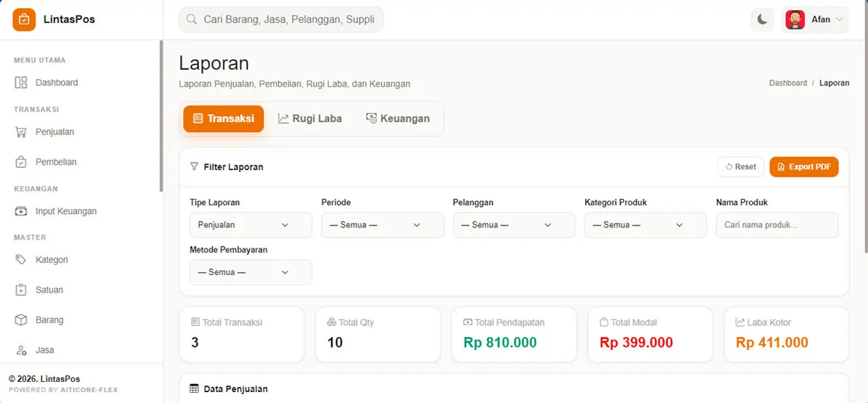The image size is (868, 403).
Task: Click the Dashboard icon in sidebar
Action: (21, 83)
